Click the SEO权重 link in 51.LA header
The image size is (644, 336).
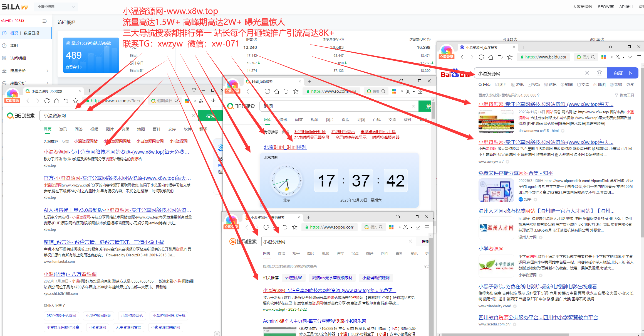[x=606, y=7]
